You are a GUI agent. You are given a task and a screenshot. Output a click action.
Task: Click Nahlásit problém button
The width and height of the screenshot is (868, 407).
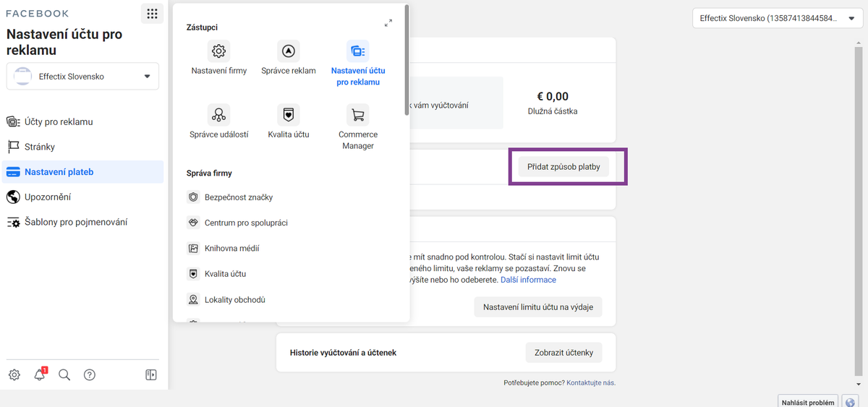pyautogui.click(x=808, y=403)
